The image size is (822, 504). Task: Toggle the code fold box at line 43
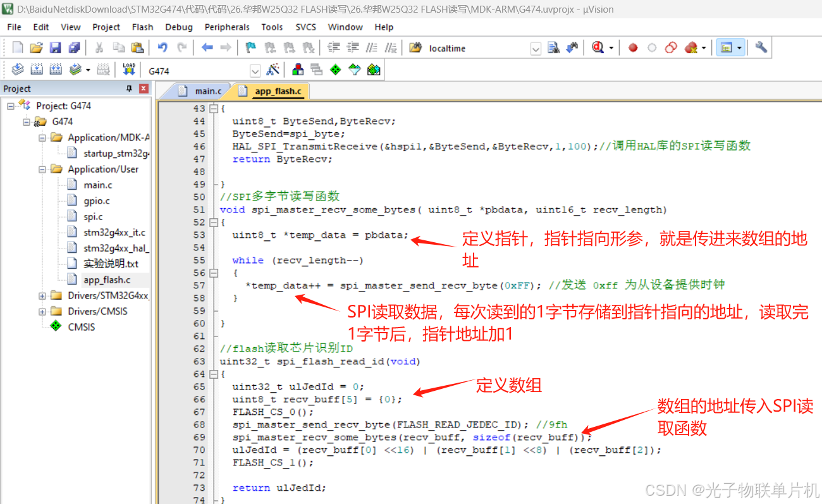tap(214, 109)
